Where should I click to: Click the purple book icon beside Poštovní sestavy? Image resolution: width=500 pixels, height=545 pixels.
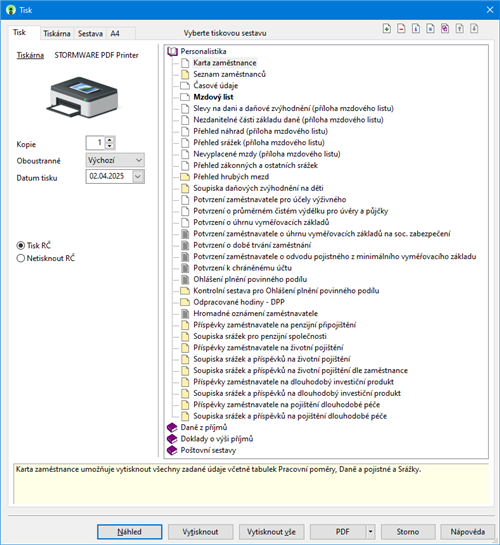pos(172,450)
